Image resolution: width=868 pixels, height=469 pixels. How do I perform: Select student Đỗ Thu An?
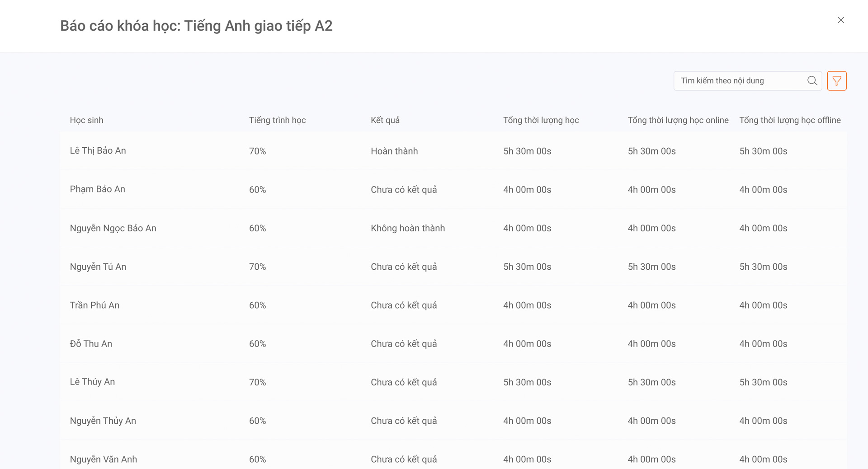click(91, 344)
